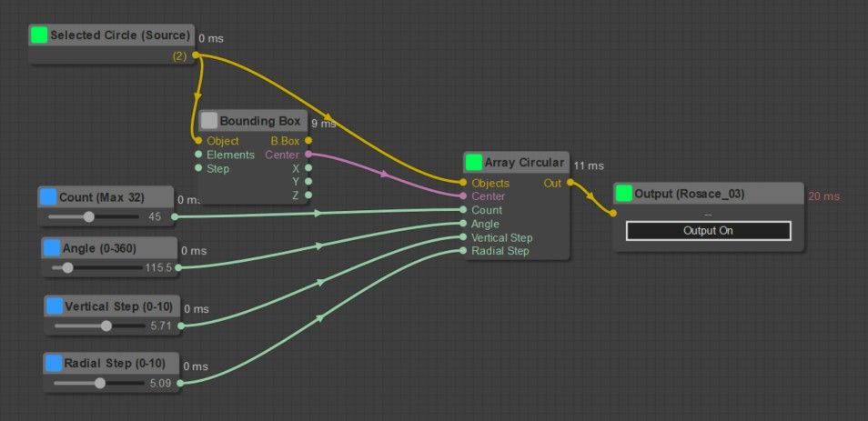Adjust the Count (Max 32) slider
This screenshot has width=868, height=421.
(x=94, y=216)
